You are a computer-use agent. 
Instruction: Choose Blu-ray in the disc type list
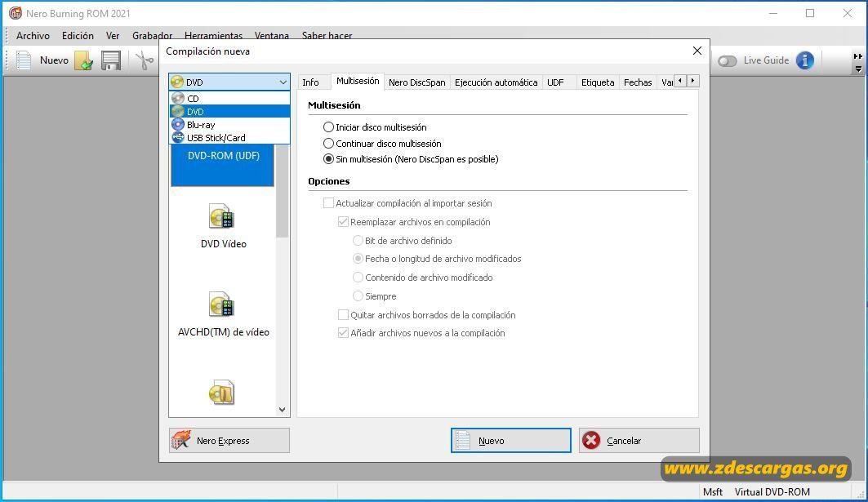pos(229,125)
